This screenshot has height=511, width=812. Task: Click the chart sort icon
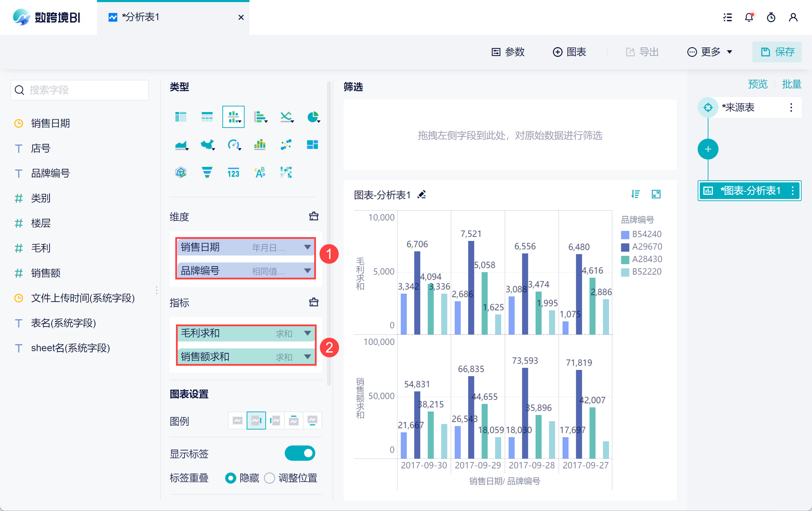pos(635,194)
